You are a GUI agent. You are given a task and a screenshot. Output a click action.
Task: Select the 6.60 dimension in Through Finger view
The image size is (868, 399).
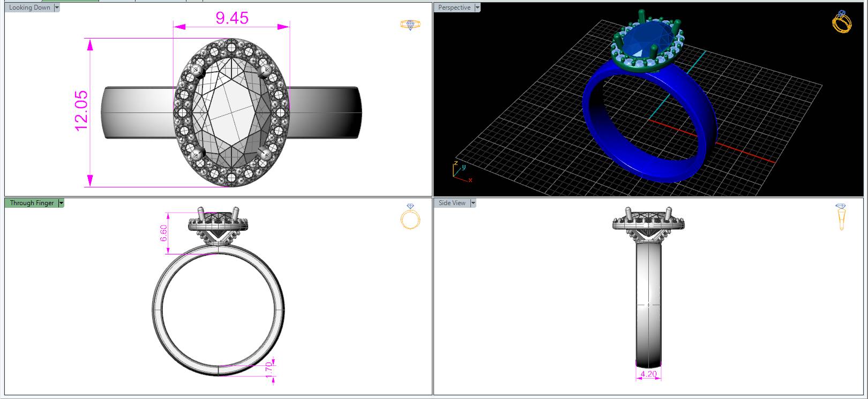(x=163, y=232)
